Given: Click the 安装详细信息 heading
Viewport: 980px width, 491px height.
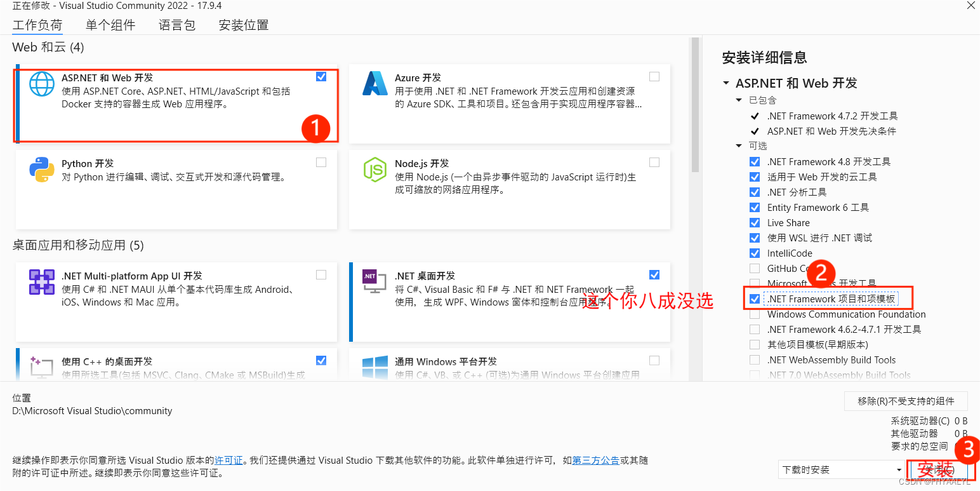Looking at the screenshot, I should (764, 58).
